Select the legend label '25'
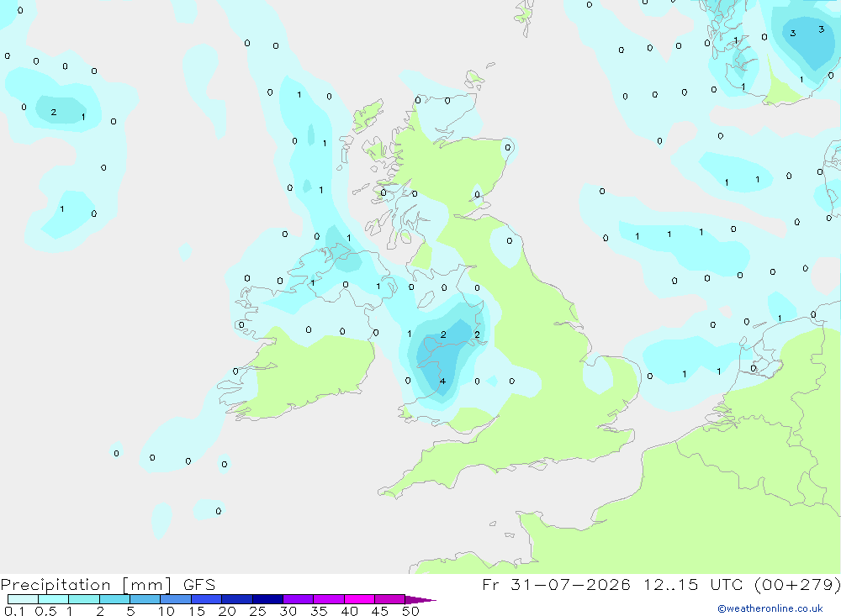Image resolution: width=841 pixels, height=616 pixels. click(258, 611)
